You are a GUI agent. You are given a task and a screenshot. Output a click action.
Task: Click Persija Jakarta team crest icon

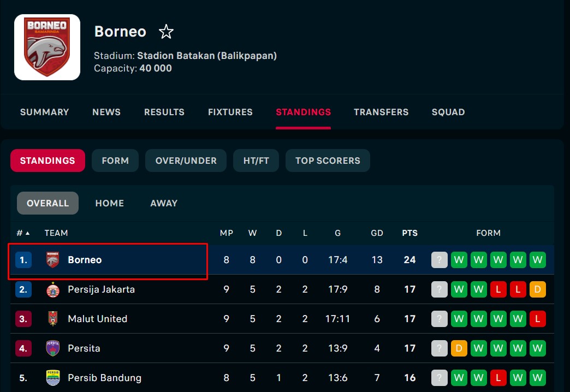point(53,289)
